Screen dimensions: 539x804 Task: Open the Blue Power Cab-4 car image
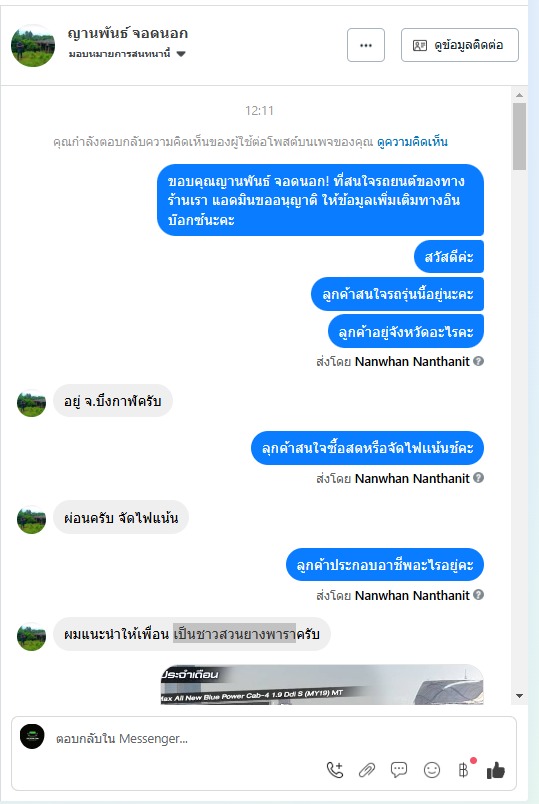click(322, 684)
